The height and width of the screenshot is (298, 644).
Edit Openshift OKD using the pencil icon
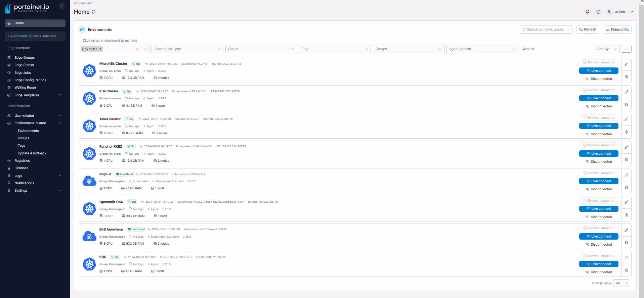tap(627, 202)
